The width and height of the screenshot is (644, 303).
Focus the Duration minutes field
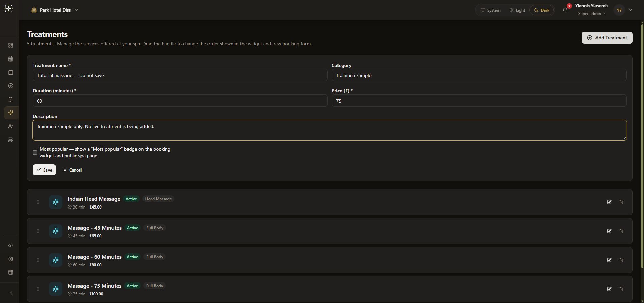click(180, 101)
